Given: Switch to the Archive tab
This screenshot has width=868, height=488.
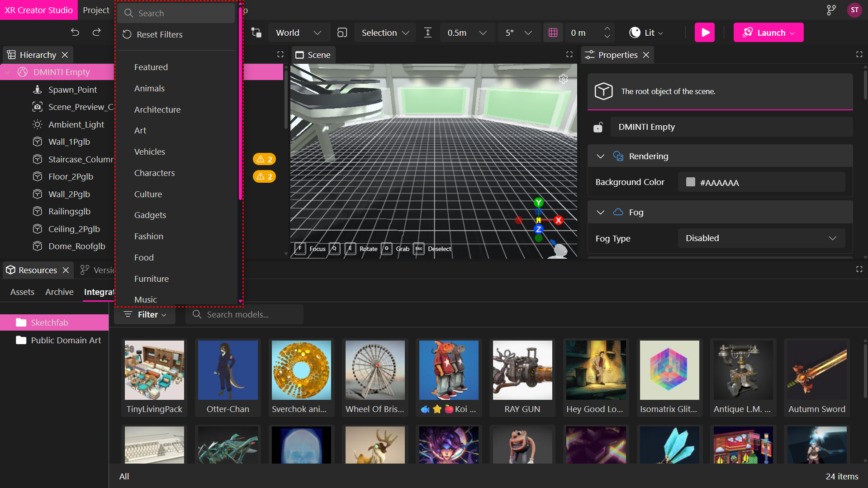Looking at the screenshot, I should tap(59, 292).
